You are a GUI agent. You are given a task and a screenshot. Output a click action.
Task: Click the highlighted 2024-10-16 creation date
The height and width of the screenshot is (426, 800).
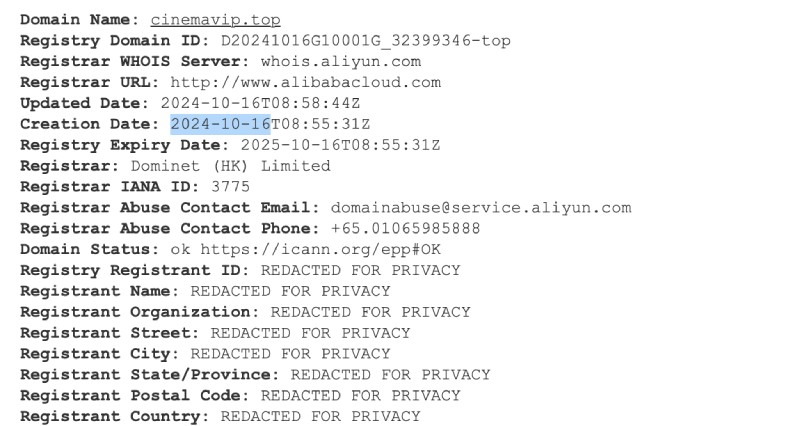[x=220, y=124]
